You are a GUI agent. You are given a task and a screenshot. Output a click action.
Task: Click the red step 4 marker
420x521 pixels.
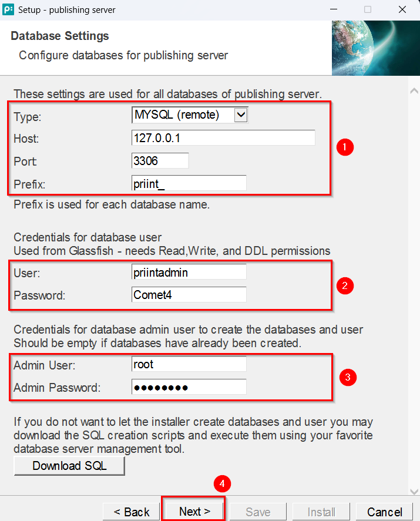click(221, 484)
